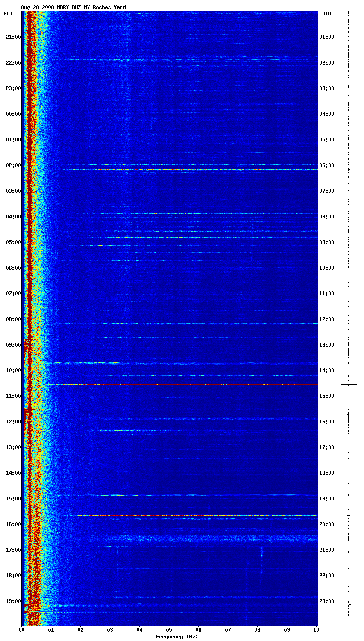Pick the 04:00 label on the UTC axis
Viewport: 364px width, 641px height.
point(327,114)
